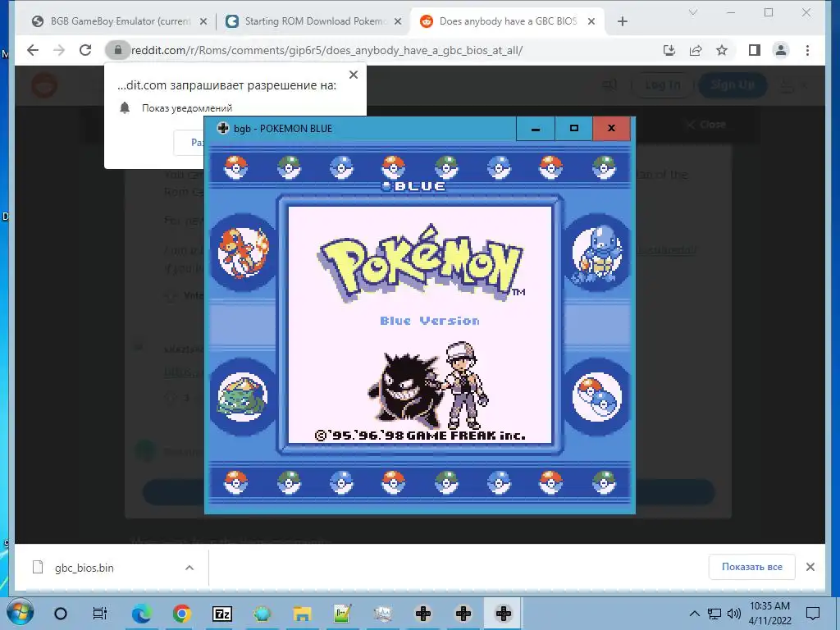Viewport: 840px width, 630px height.
Task: Click the Reddit Log In button
Action: pyautogui.click(x=663, y=85)
